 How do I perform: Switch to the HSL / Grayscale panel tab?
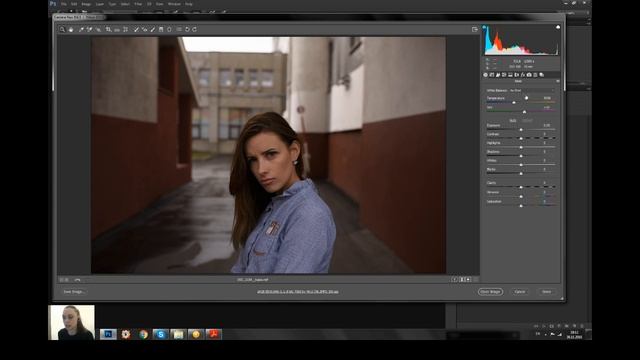(504, 75)
